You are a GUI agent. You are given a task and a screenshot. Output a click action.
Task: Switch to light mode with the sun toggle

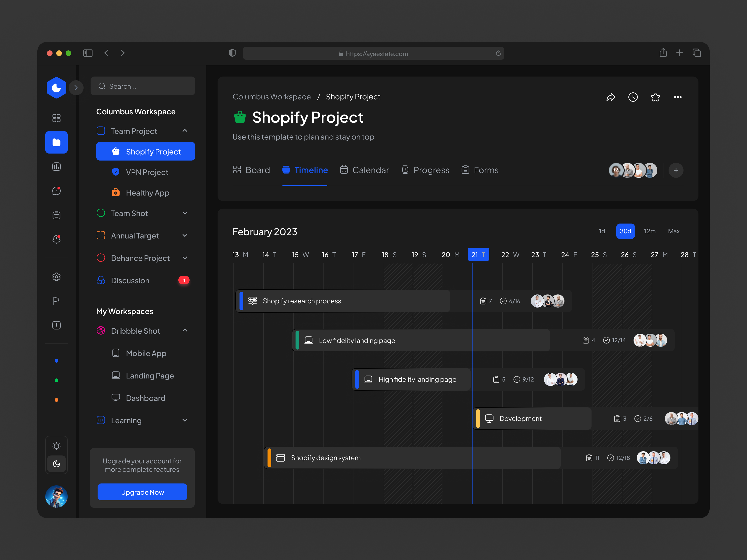[x=56, y=446]
